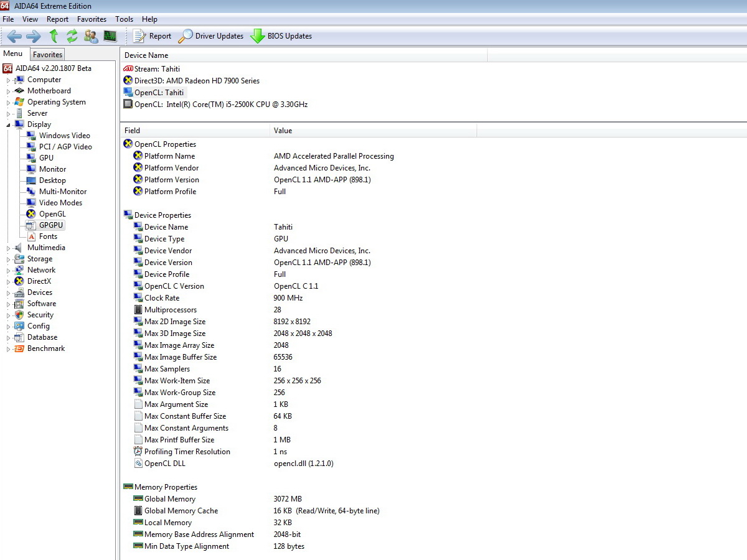Open the Report menu
Image resolution: width=747 pixels, height=560 pixels.
coord(57,19)
